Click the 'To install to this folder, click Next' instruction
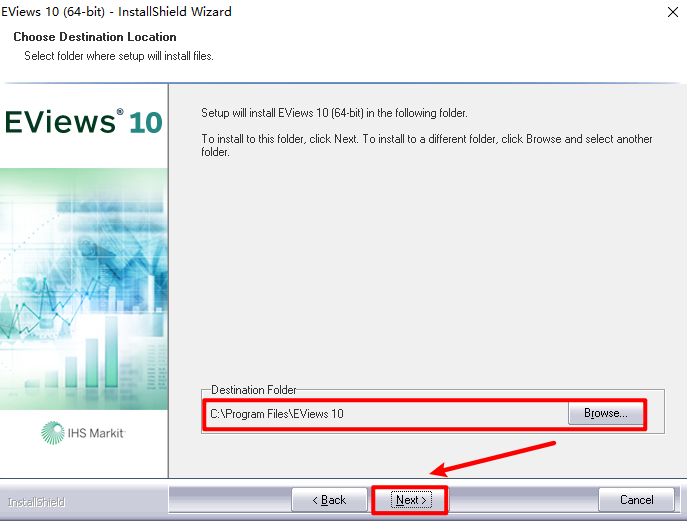 [427, 145]
